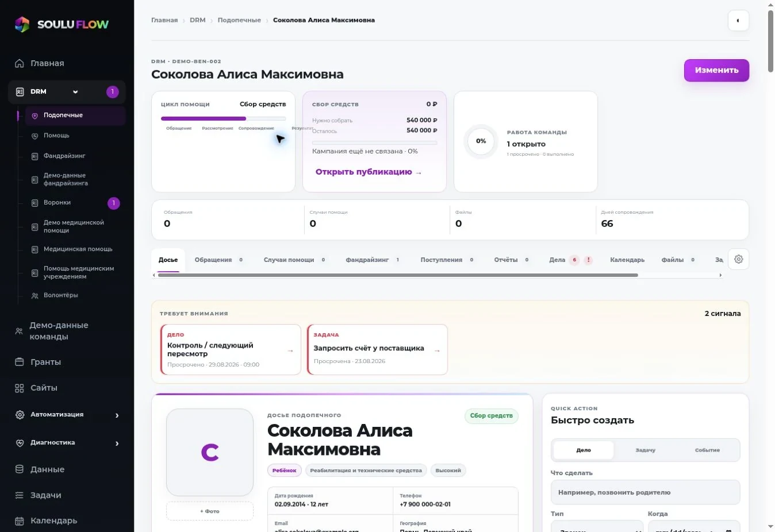This screenshot has width=775, height=532.
Task: Expand the Диагностика chevron arrow
Action: click(117, 443)
